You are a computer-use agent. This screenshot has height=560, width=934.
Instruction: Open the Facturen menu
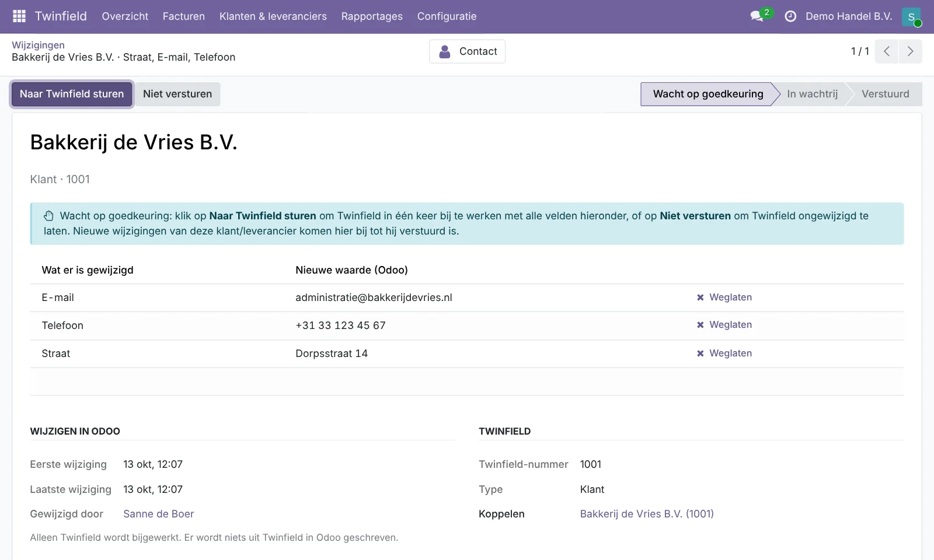point(184,16)
